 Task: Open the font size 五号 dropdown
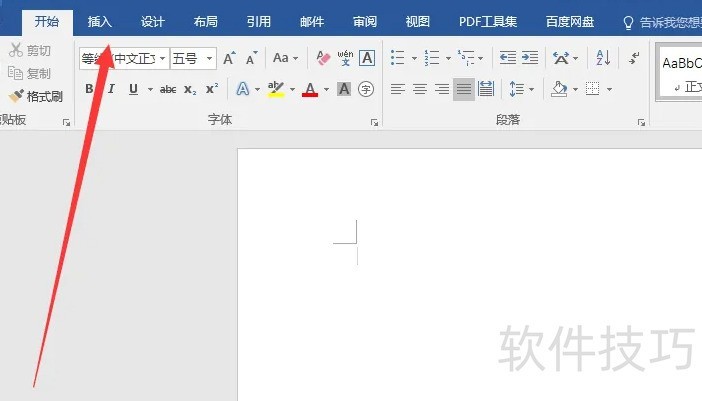[209, 58]
